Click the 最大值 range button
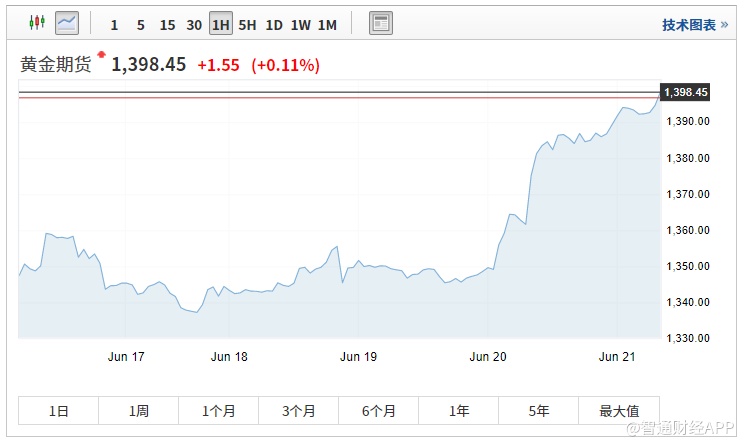The width and height of the screenshot is (744, 447). [619, 410]
